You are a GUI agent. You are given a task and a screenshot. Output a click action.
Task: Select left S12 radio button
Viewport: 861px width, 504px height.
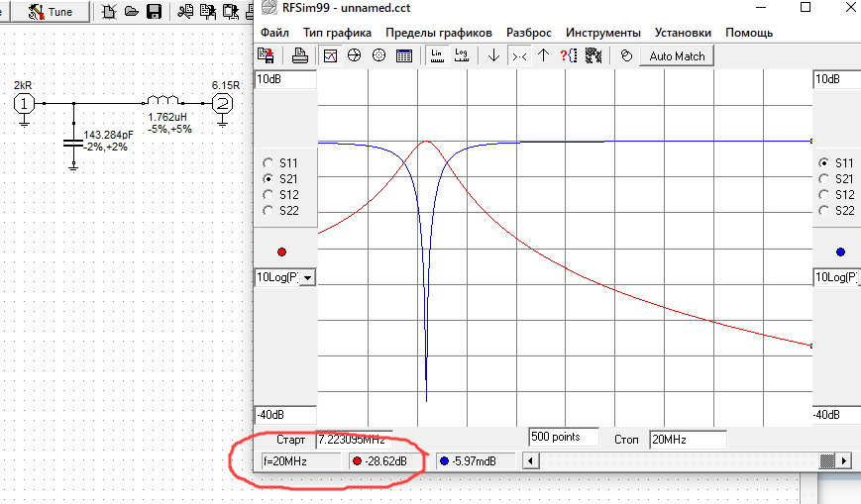click(268, 194)
